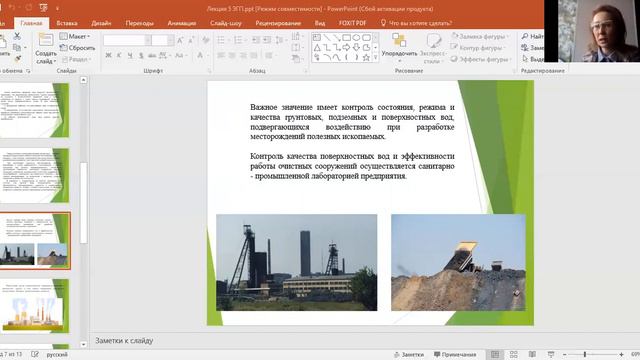Toggle bold Ж formatting
Image resolution: width=640 pixels, height=360 pixels.
[108, 55]
